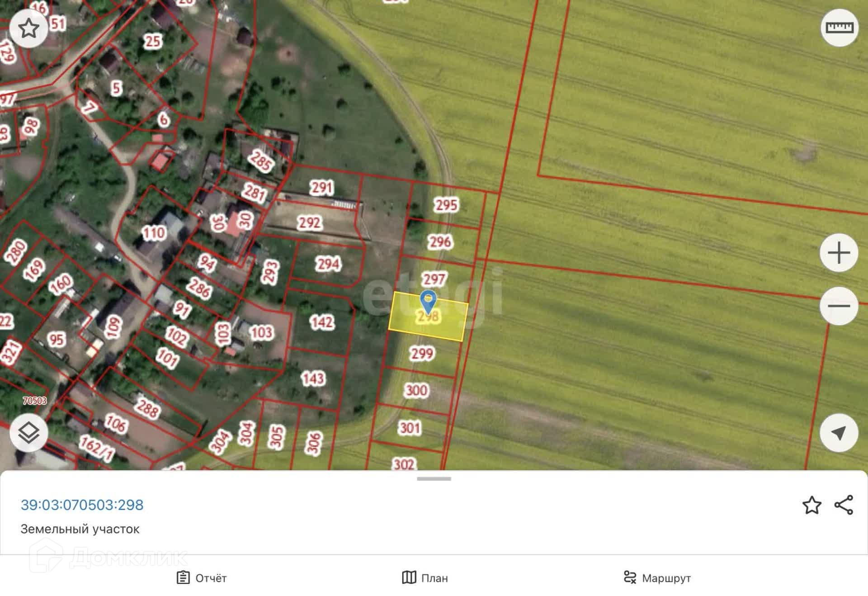The height and width of the screenshot is (596, 868).
Task: Select land parcel 297 on map
Action: pyautogui.click(x=434, y=279)
